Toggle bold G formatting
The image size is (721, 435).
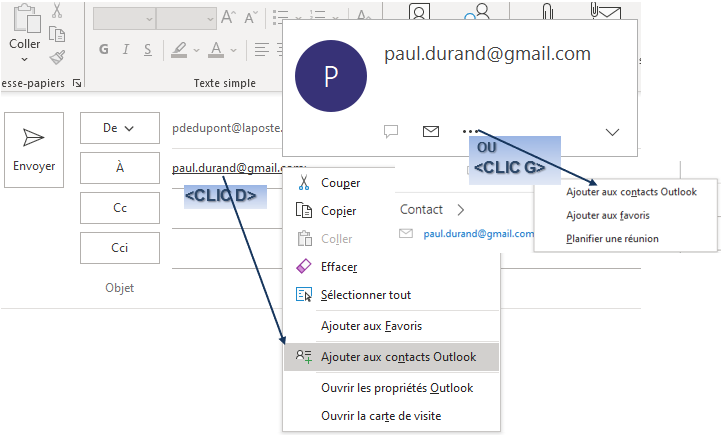click(x=104, y=49)
